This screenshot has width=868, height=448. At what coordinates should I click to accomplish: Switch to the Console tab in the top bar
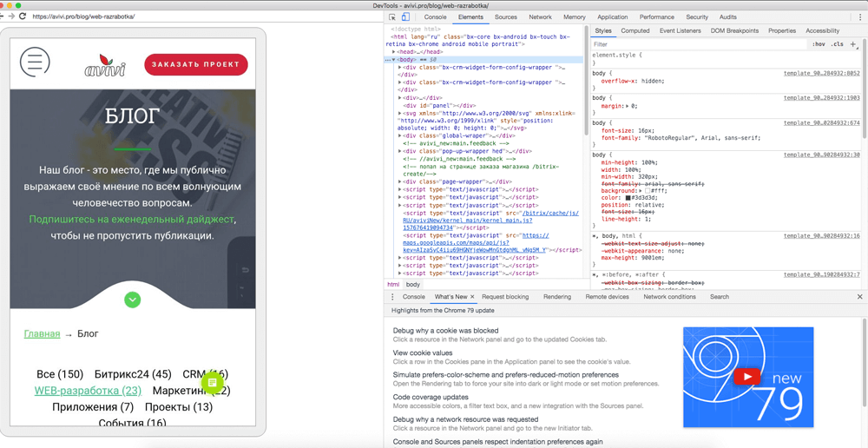(x=436, y=17)
